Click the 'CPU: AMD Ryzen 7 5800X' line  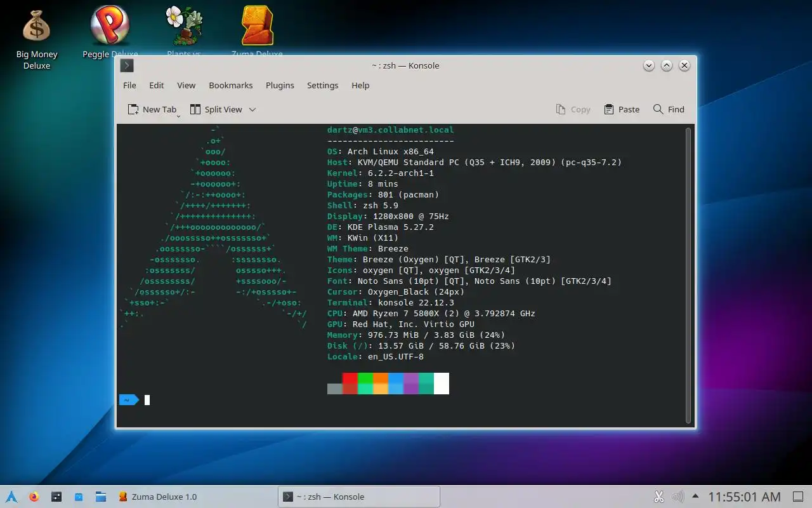[431, 314]
